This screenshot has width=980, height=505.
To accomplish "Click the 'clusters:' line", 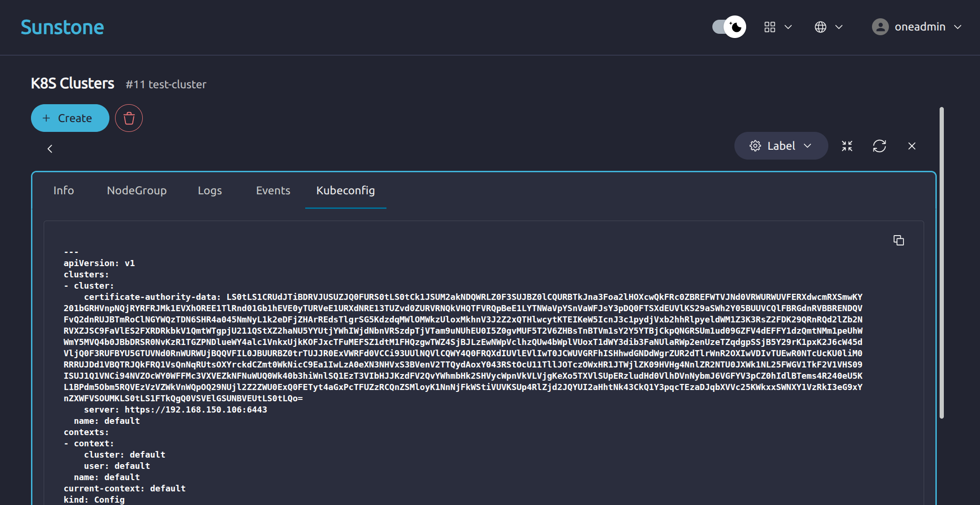I will pyautogui.click(x=86, y=275).
